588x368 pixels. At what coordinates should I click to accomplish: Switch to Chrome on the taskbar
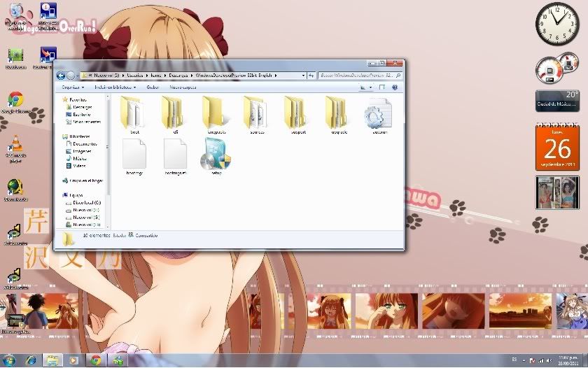[96, 360]
